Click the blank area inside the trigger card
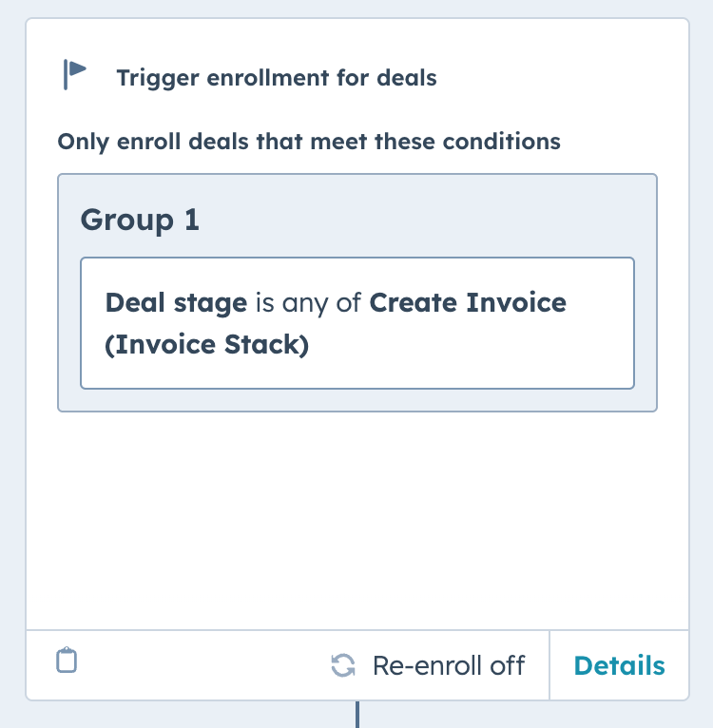 click(357, 520)
